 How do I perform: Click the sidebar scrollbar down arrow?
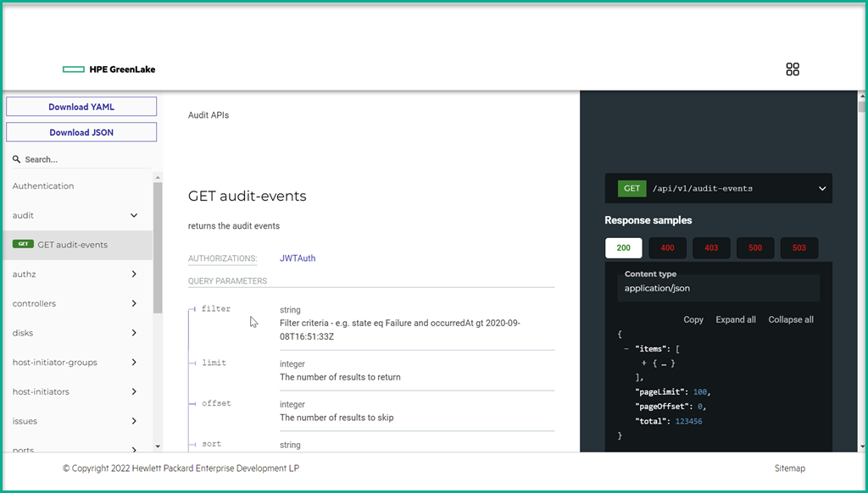158,446
